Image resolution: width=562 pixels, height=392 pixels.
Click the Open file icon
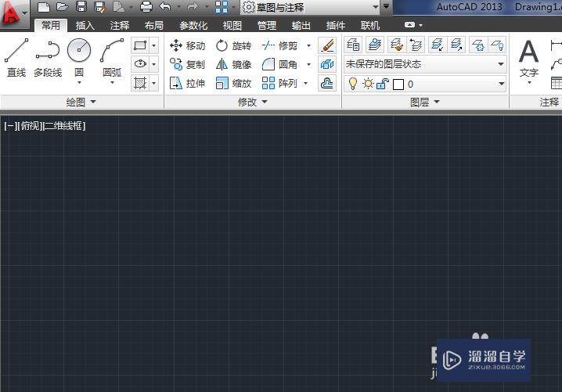(x=63, y=7)
